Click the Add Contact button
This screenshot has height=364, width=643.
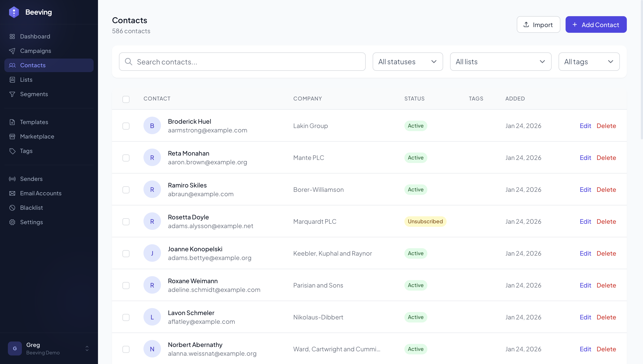point(596,24)
